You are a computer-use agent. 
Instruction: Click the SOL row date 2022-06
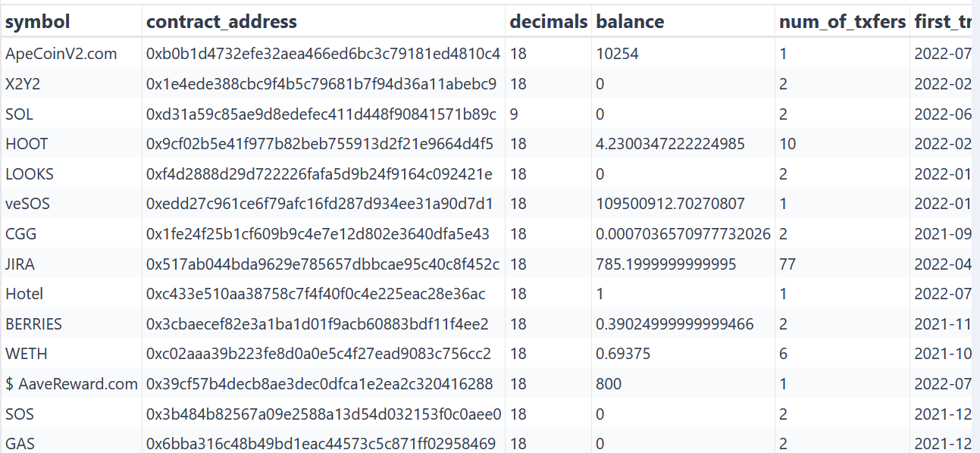coord(943,114)
